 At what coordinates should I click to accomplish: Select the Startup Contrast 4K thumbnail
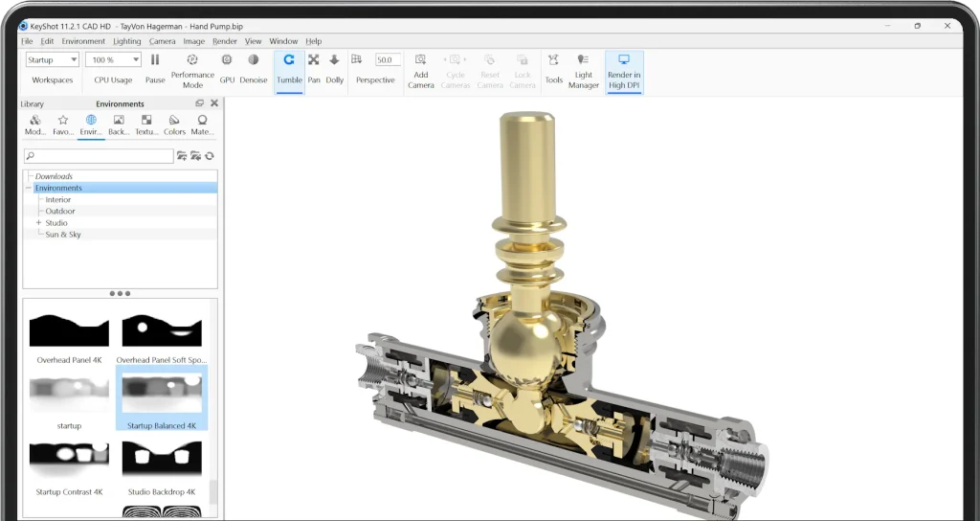point(69,463)
